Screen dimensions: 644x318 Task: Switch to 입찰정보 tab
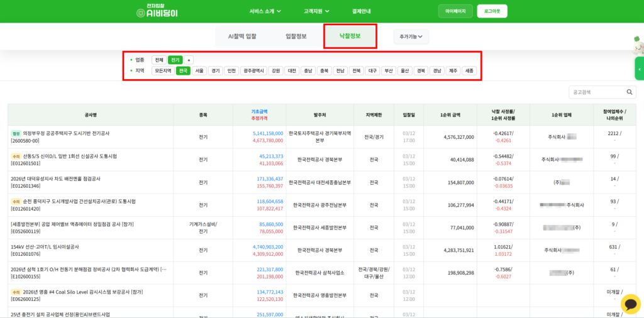pyautogui.click(x=296, y=36)
